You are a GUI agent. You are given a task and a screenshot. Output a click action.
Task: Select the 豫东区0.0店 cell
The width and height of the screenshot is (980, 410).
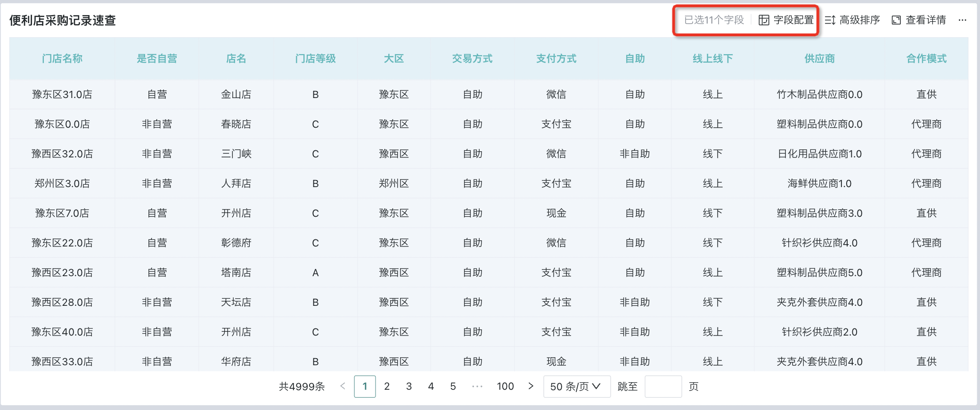point(62,124)
